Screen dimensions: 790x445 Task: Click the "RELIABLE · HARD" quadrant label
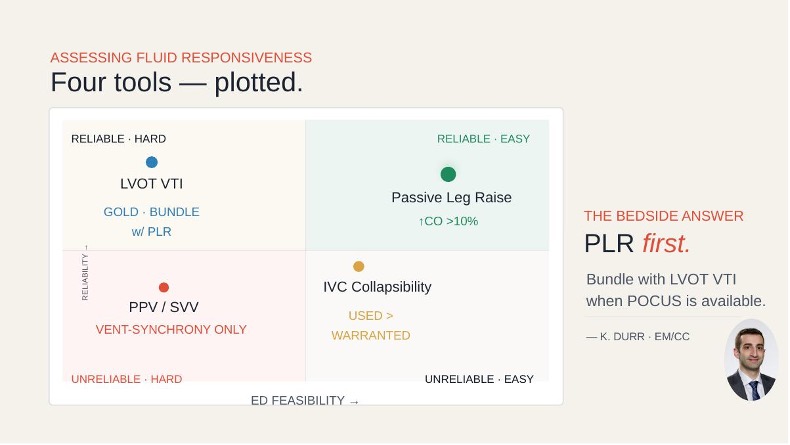coord(118,139)
